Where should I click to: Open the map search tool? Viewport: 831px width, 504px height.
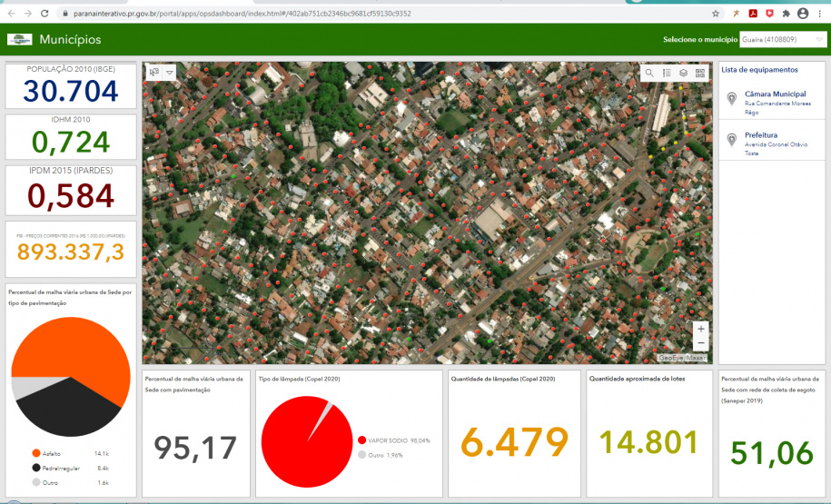[x=649, y=73]
